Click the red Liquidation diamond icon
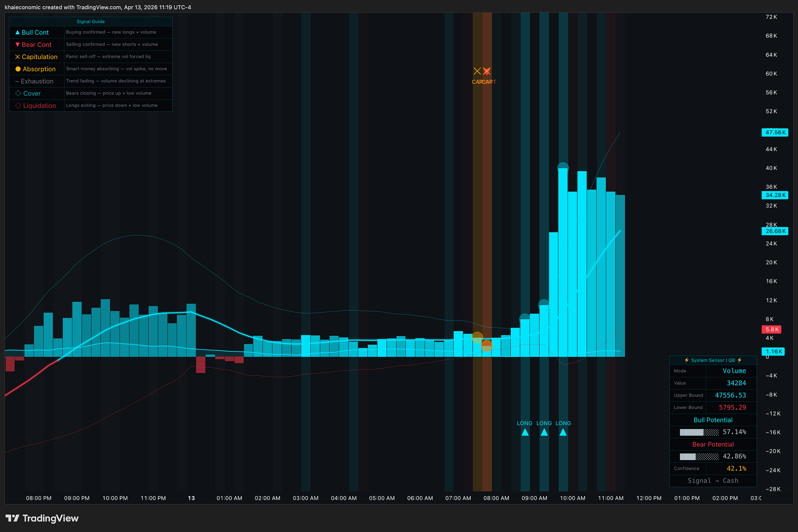798x532 pixels. pos(18,106)
